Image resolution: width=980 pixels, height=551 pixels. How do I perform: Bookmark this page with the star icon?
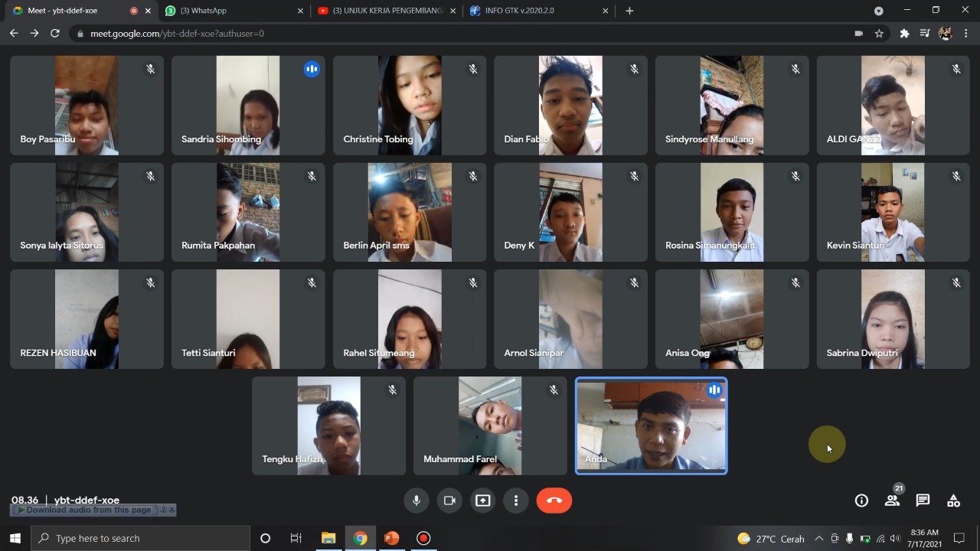click(879, 34)
